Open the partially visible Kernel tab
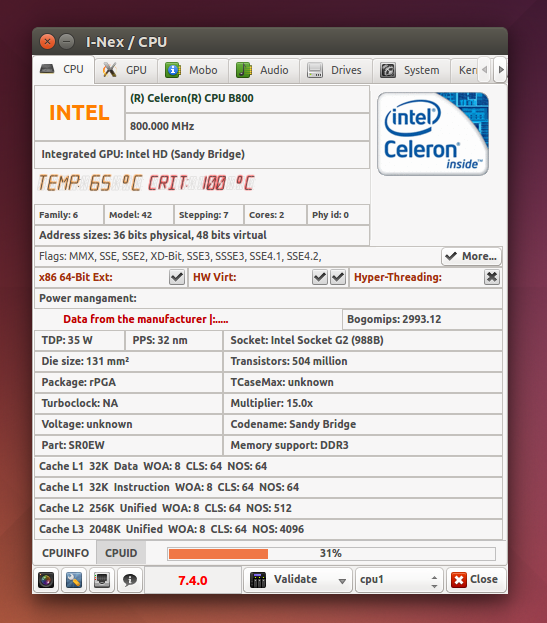 (x=465, y=70)
